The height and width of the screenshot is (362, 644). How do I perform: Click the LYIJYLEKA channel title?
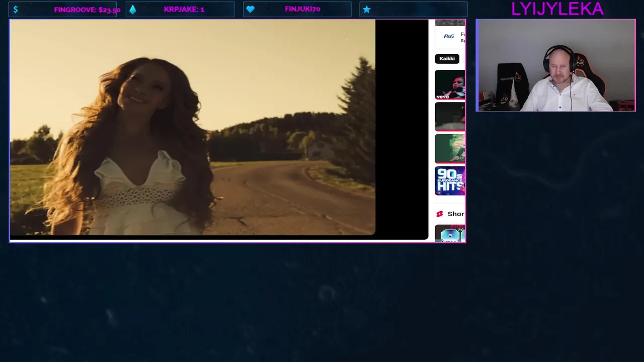557,9
